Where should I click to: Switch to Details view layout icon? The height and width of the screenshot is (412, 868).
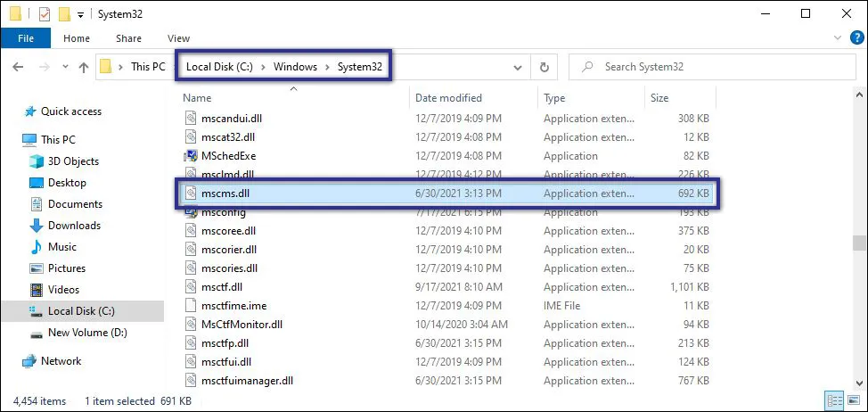834,400
